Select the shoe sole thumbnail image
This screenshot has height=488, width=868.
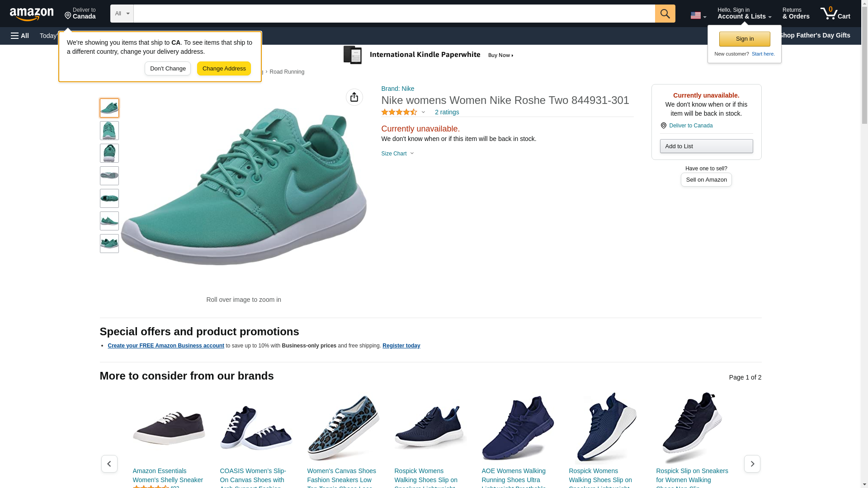tap(109, 176)
